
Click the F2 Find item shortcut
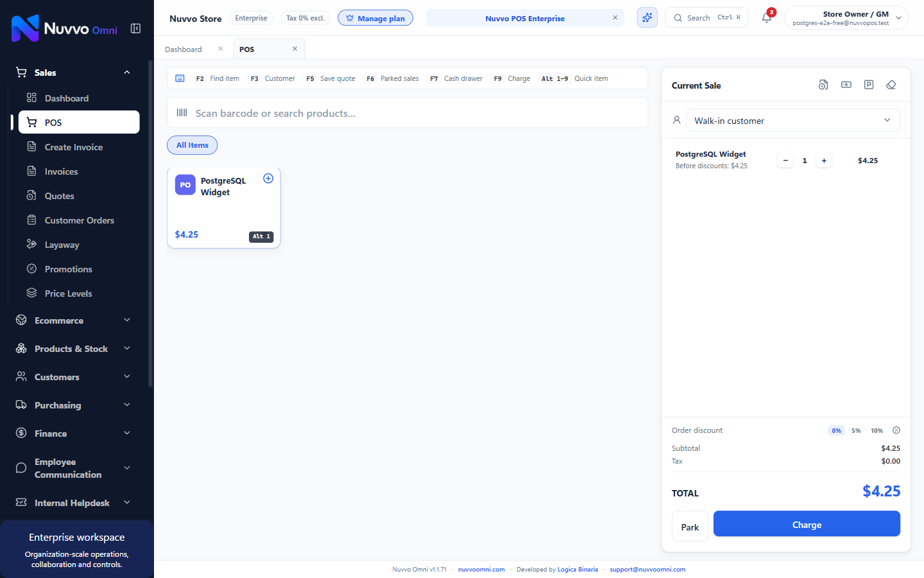pos(217,78)
